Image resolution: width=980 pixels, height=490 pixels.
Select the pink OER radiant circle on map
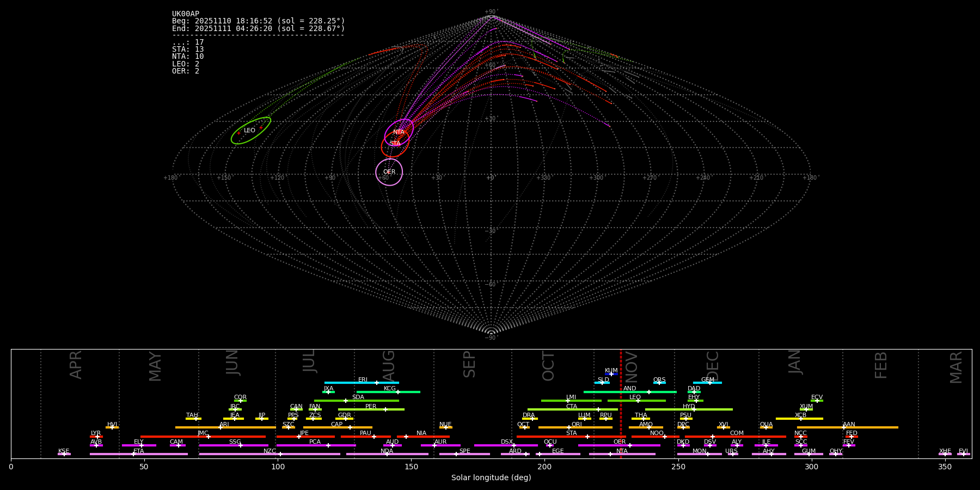[389, 172]
